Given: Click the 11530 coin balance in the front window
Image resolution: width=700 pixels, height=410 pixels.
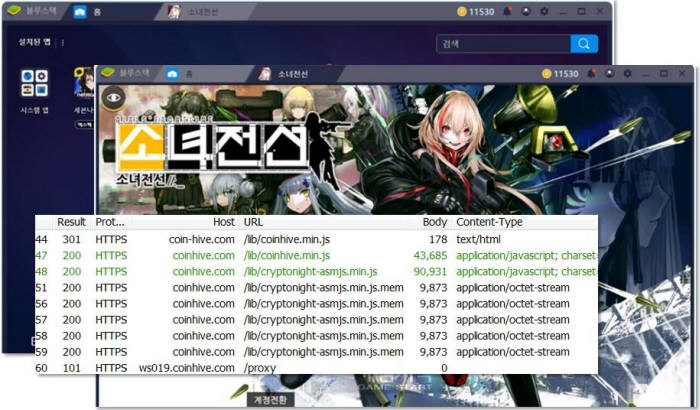Looking at the screenshot, I should coord(560,74).
